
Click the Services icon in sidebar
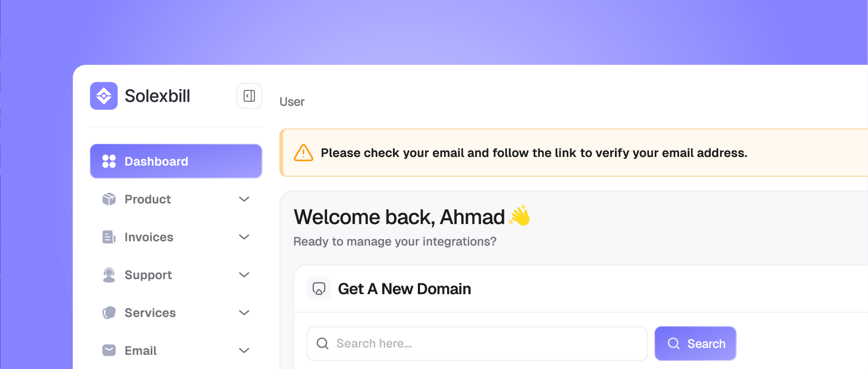pyautogui.click(x=109, y=313)
